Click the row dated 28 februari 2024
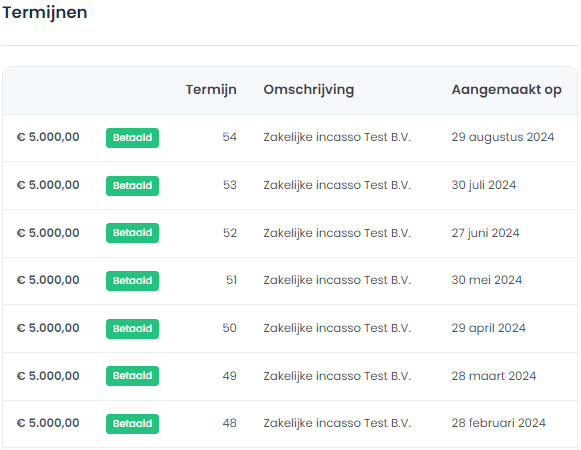The width and height of the screenshot is (581, 450). 290,424
